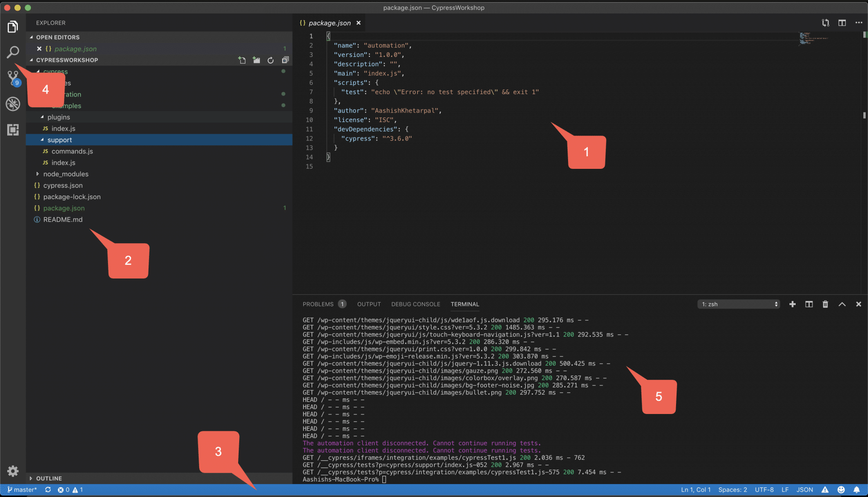Kill terminal with trash icon
This screenshot has height=497, width=868.
[x=825, y=304]
